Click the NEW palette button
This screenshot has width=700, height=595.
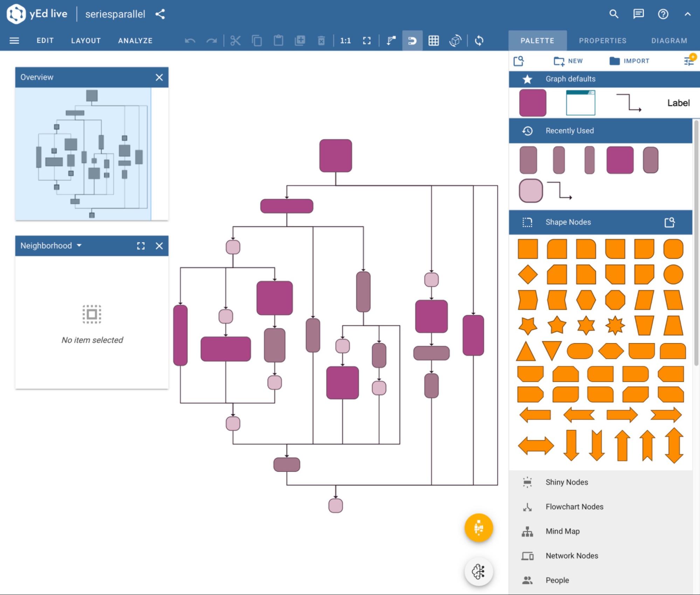568,61
